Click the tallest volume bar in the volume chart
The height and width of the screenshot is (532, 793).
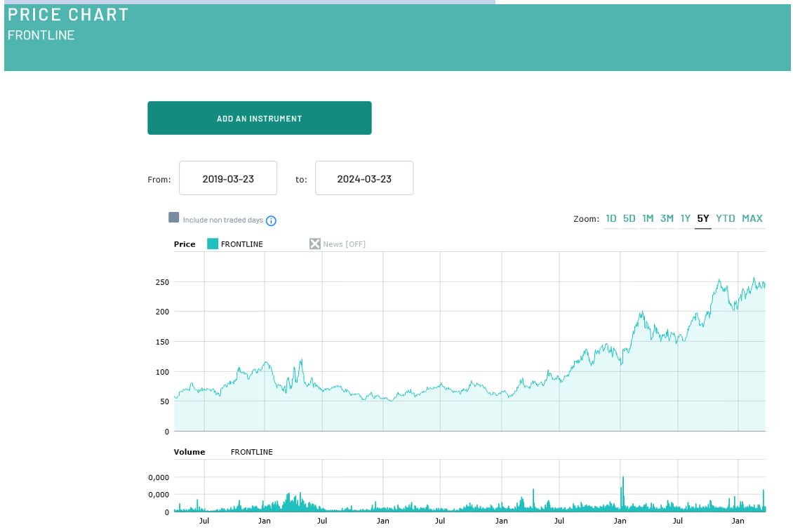622,493
